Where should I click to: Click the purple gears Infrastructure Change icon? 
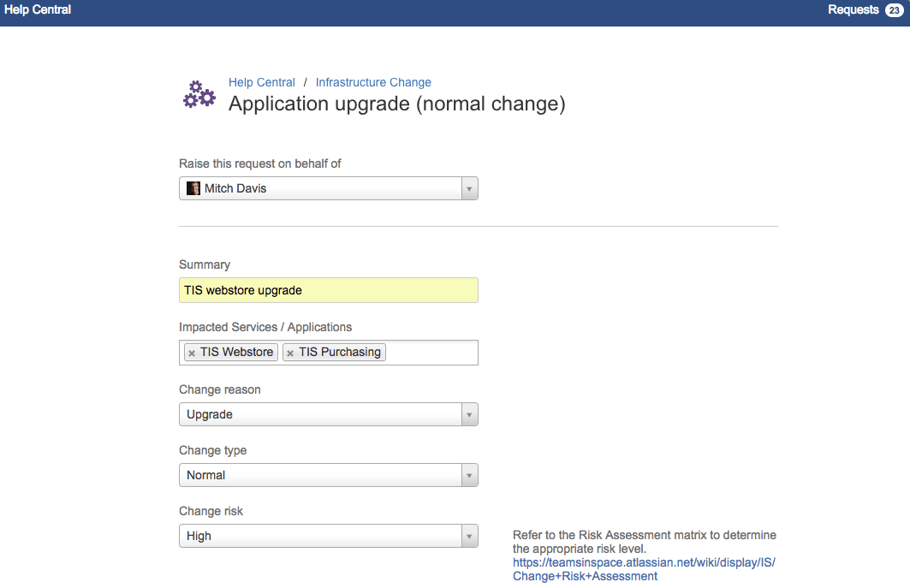pyautogui.click(x=199, y=95)
